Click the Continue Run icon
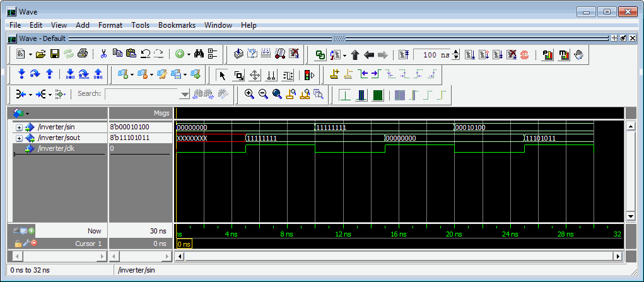The width and height of the screenshot is (644, 282). [483, 55]
